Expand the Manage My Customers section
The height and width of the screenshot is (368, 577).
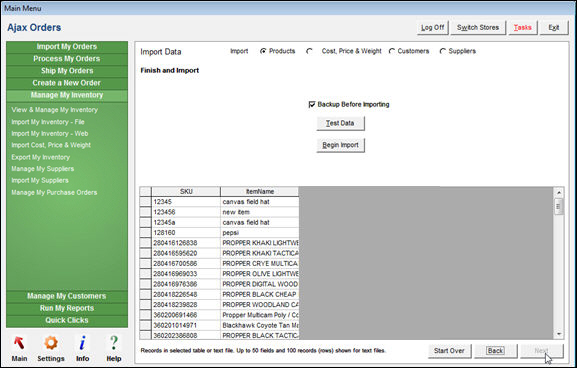click(67, 296)
